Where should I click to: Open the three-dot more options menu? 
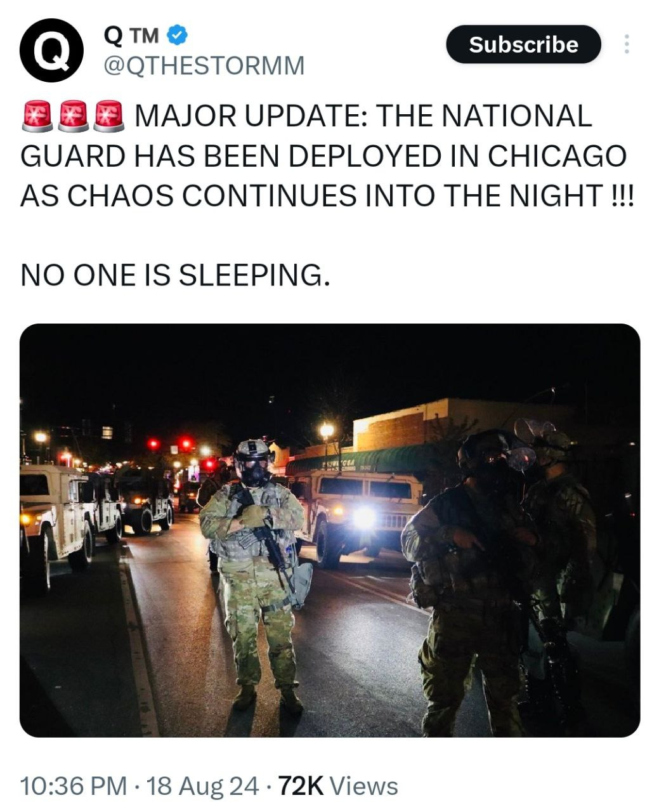pyautogui.click(x=626, y=44)
